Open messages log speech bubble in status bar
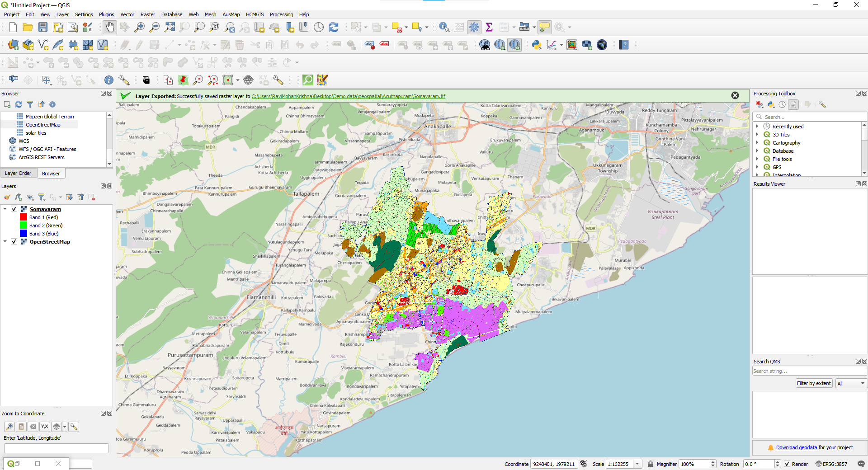The width and height of the screenshot is (868, 470). tap(861, 464)
